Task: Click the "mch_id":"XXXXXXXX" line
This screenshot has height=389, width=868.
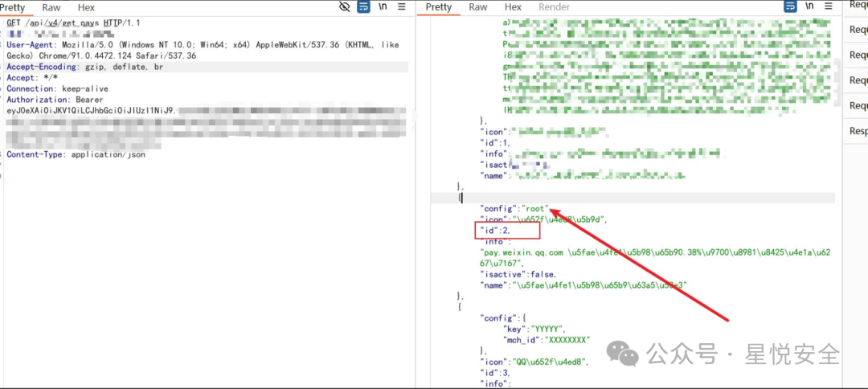Action: click(x=547, y=339)
